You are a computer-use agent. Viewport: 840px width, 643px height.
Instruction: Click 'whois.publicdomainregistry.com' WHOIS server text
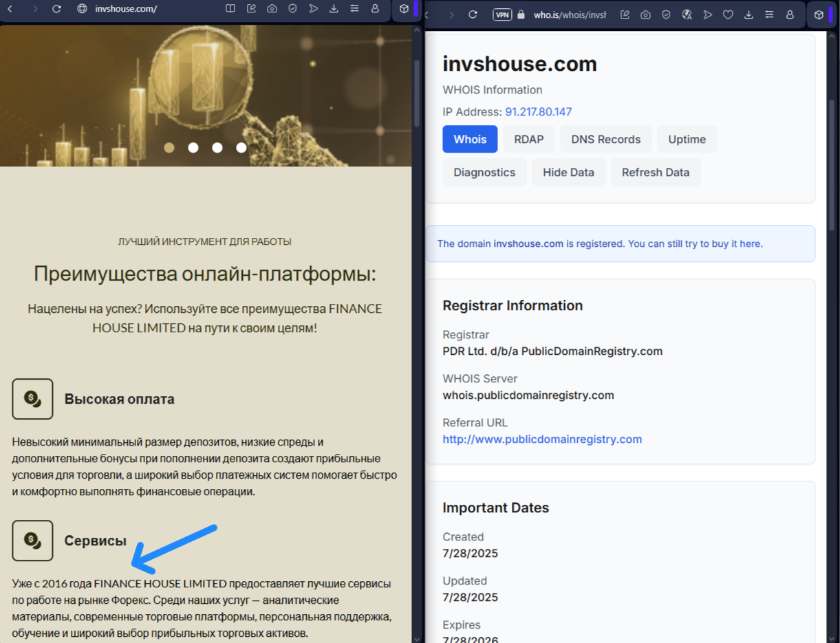click(x=528, y=395)
